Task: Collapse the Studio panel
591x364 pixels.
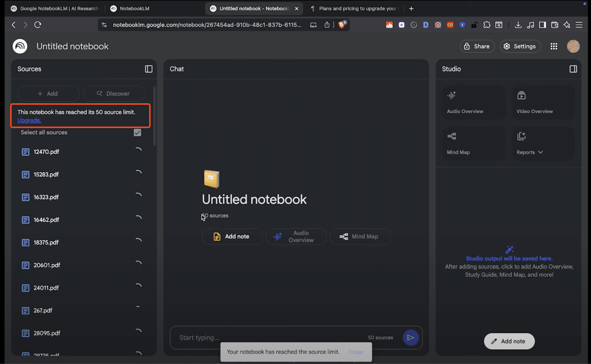Action: (x=573, y=69)
